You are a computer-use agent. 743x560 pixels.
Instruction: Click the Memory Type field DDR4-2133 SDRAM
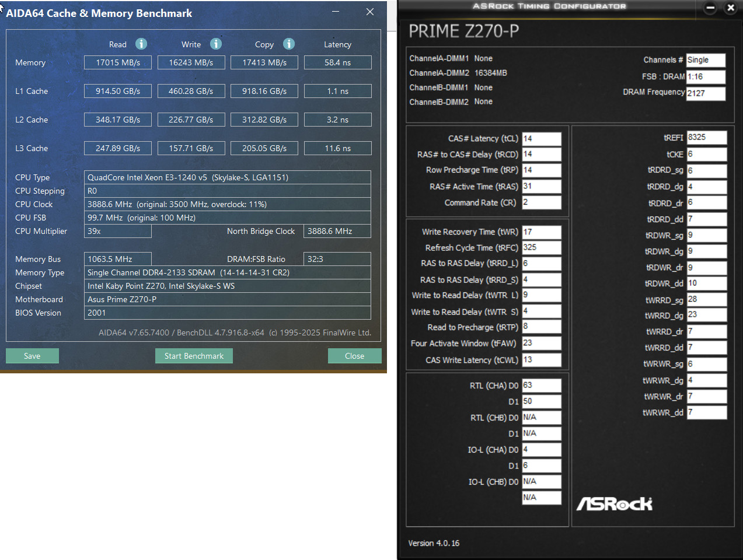[x=228, y=272]
